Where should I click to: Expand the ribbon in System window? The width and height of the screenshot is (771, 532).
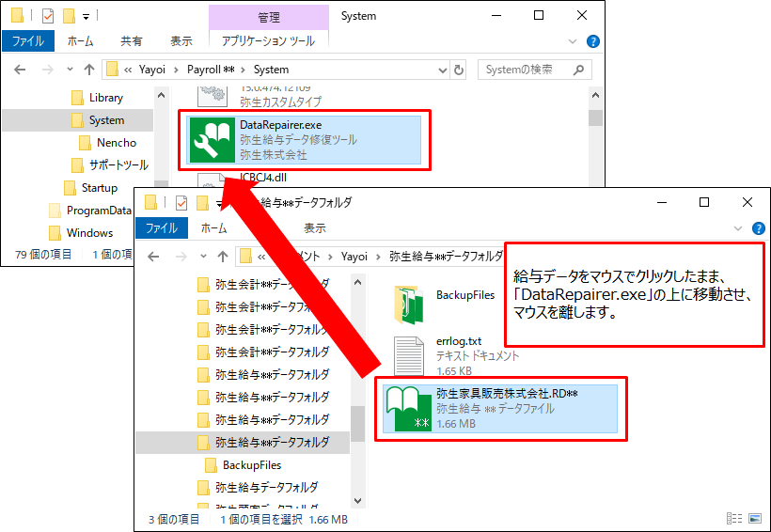click(573, 41)
